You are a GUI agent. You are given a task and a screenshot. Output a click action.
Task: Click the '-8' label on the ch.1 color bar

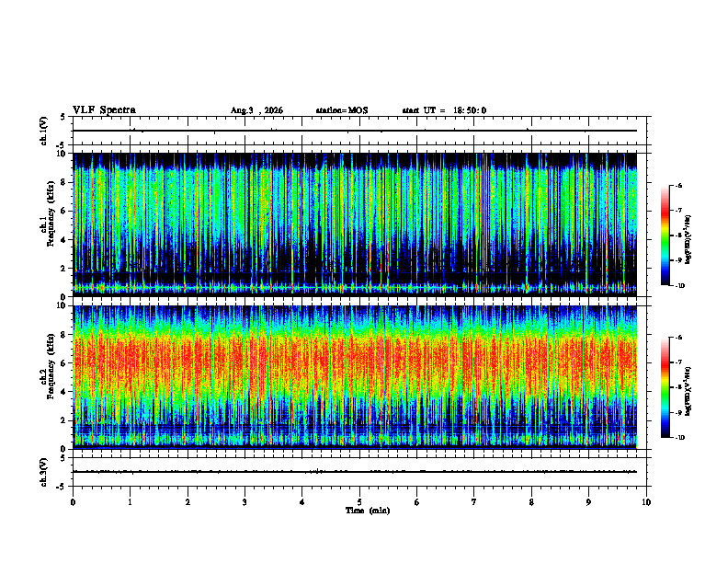[x=678, y=236]
